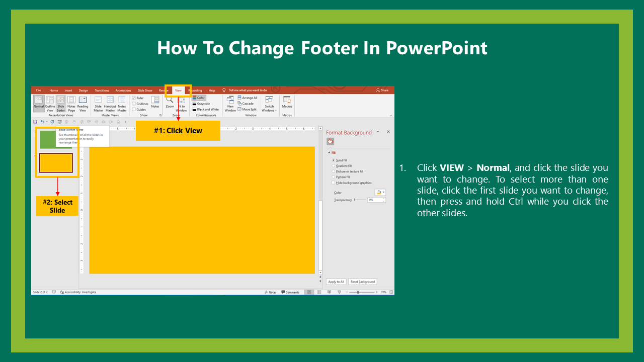Select Color mode in Color/Grayscale group
This screenshot has height=362, width=644.
tap(199, 98)
